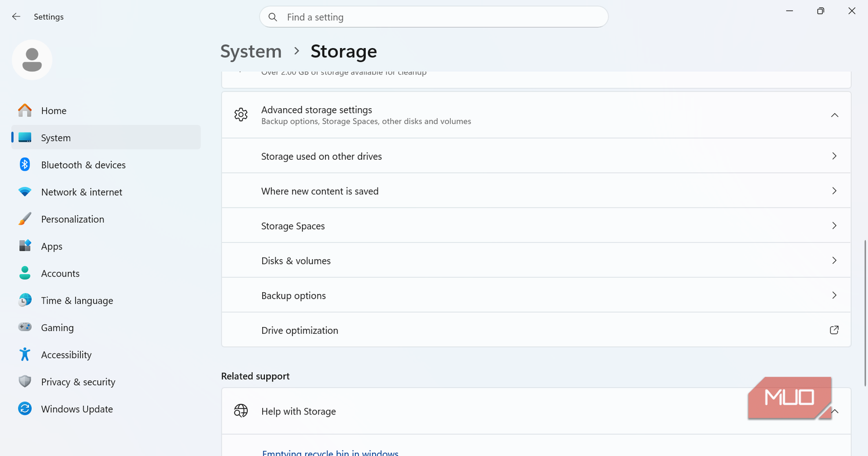Click Help with Storage row

536,411
